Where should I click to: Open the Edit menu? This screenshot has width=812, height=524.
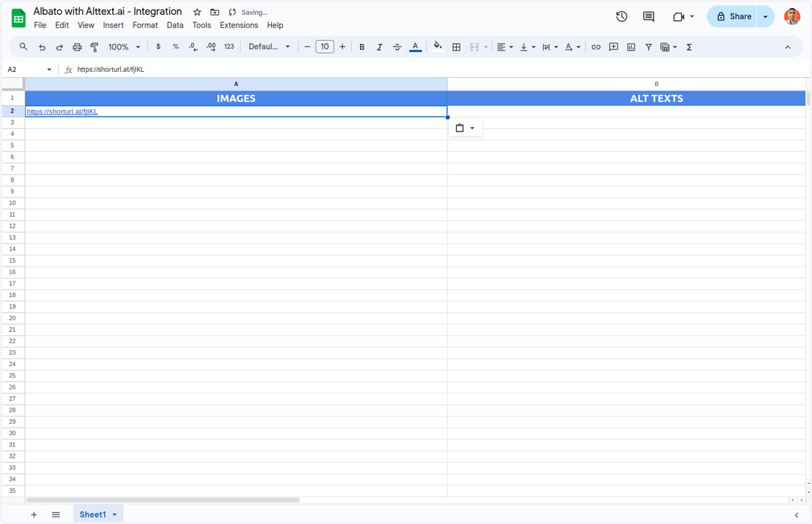pos(62,25)
